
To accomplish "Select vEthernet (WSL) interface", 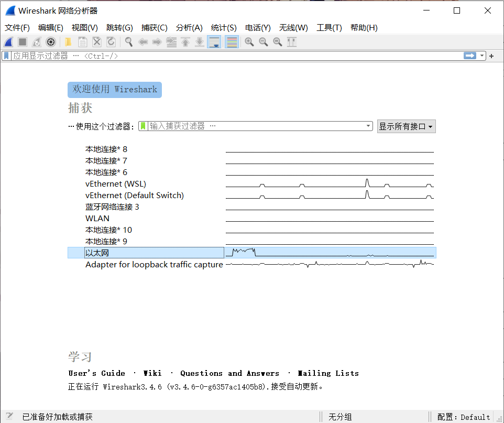I will point(251,184).
